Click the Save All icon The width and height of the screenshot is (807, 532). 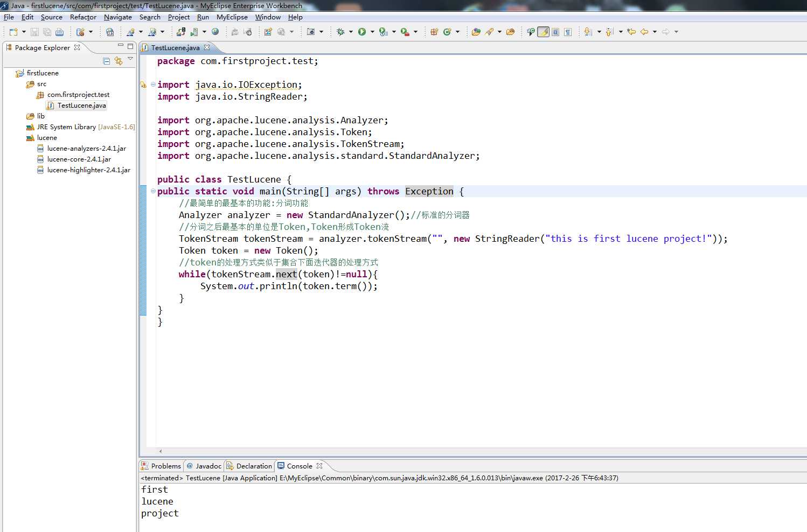click(x=47, y=32)
